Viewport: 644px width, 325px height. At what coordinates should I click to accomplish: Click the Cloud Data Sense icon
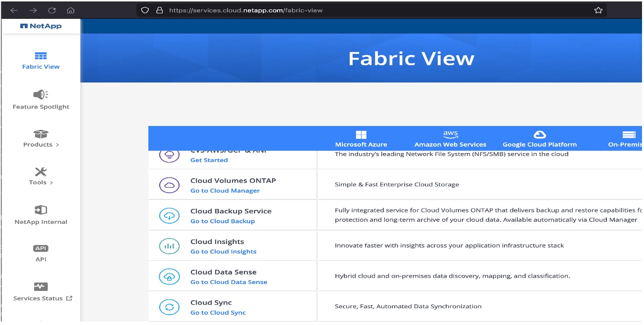169,277
